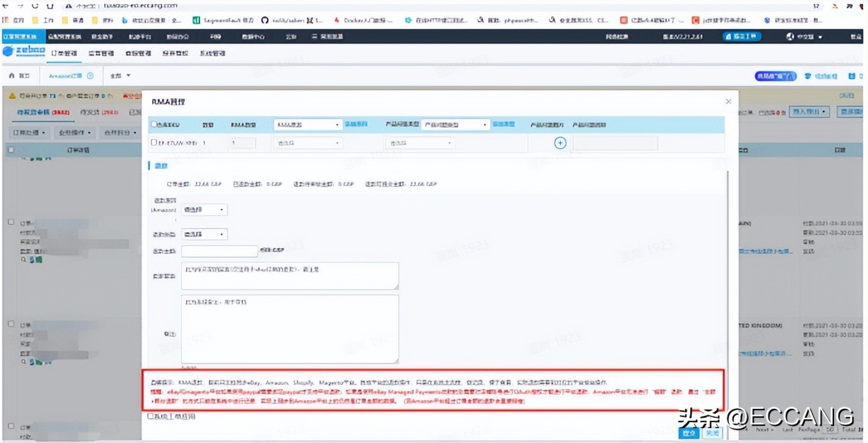
Task: Click the blue pill button in top header
Action: point(742,37)
